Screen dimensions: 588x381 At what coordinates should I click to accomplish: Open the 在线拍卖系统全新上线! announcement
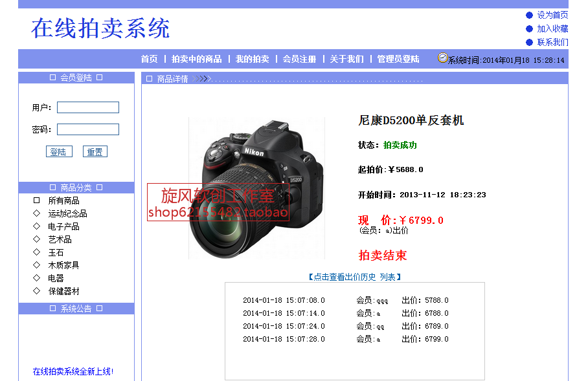73,371
